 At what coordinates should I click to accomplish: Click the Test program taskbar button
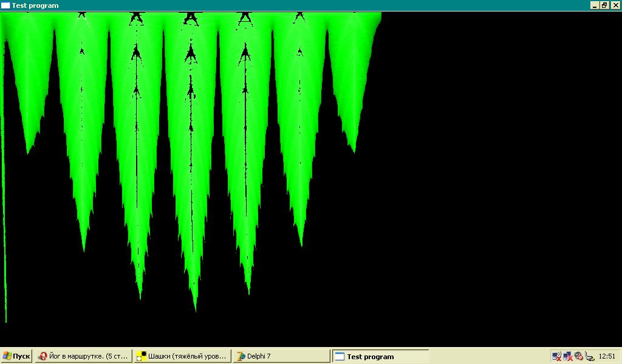[380, 357]
